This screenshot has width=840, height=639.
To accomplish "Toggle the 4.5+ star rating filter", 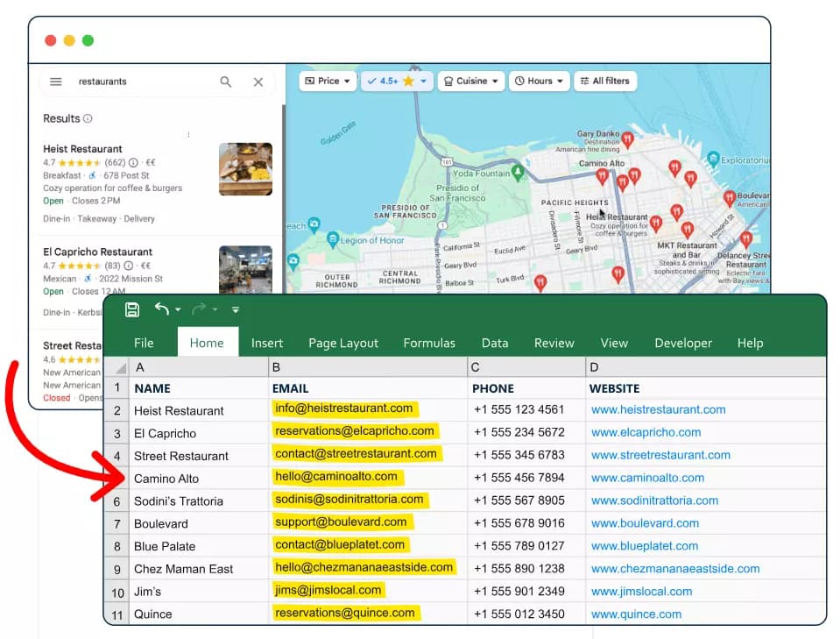I will (396, 81).
